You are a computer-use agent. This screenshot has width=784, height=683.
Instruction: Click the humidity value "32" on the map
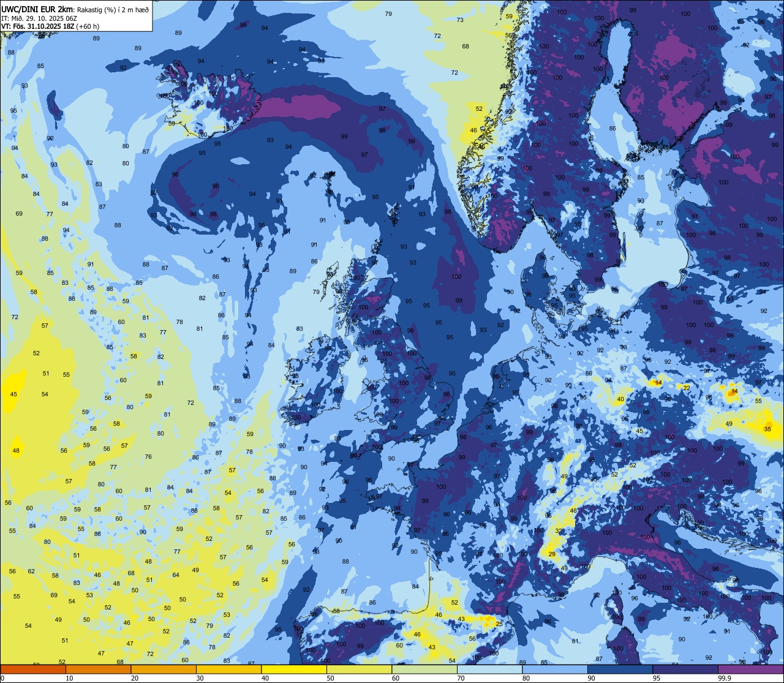559,531
